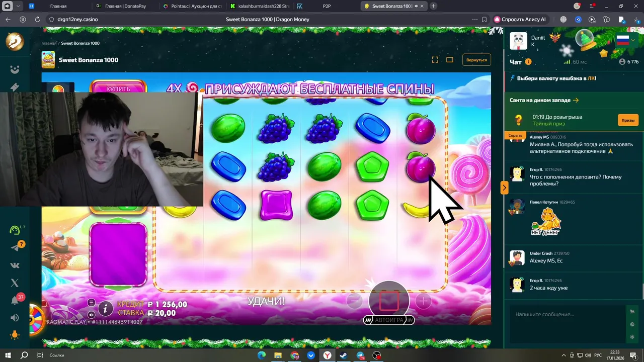644x362 pixels.
Task: Go to Главная breadcrumb link
Action: [x=49, y=43]
